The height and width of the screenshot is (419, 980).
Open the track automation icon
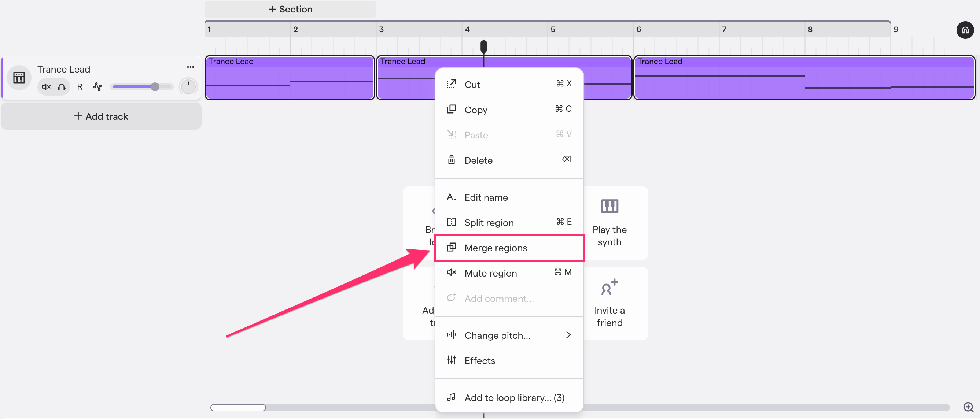point(97,87)
